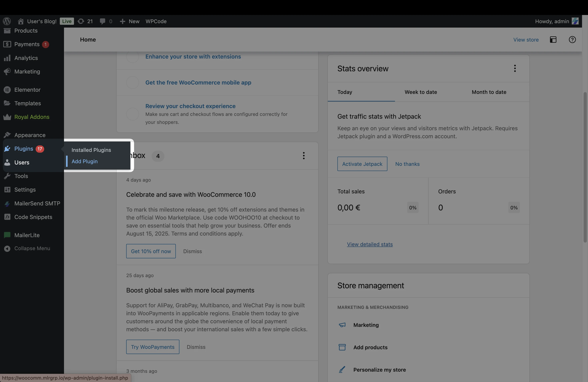This screenshot has width=588, height=382.
Task: Open the Products sidebar menu
Action: tap(26, 31)
